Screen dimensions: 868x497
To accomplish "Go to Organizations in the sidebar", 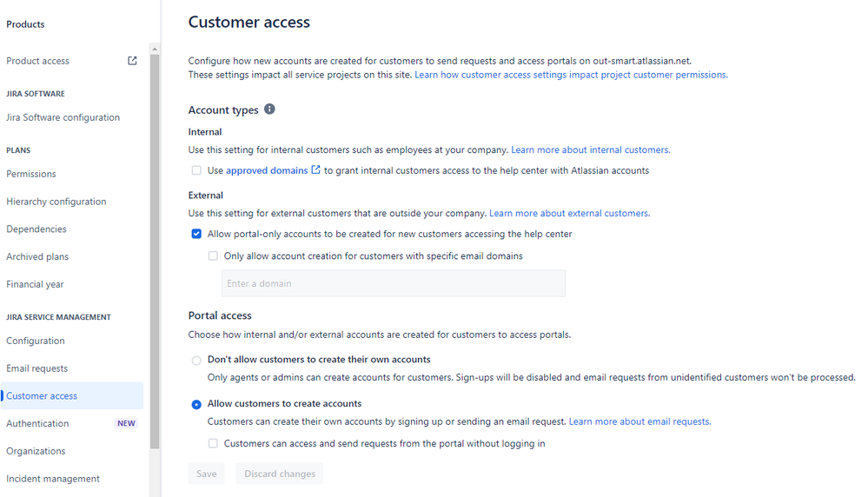I will (x=36, y=451).
